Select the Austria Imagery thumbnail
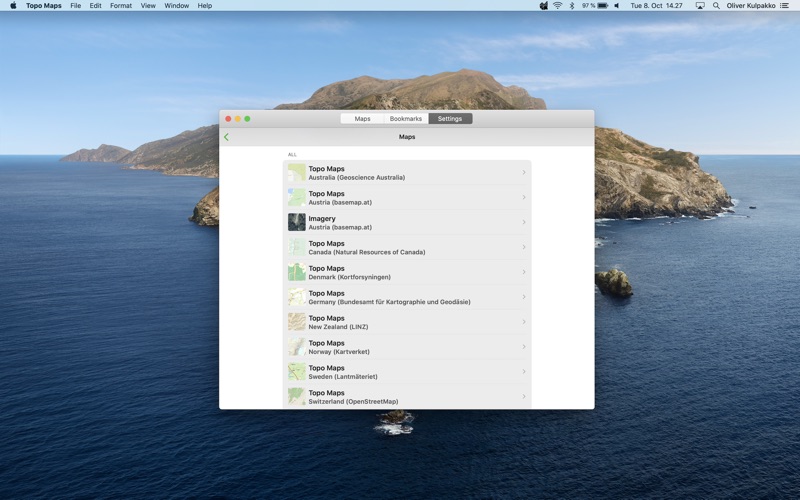 click(296, 222)
